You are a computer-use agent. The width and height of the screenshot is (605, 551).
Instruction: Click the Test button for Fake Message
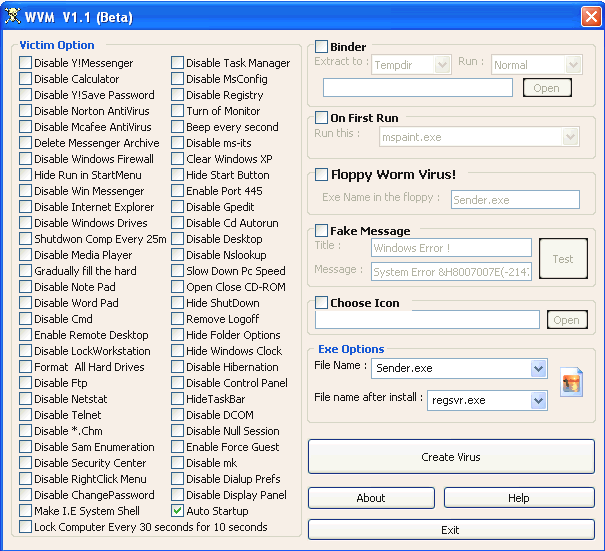coord(563,259)
